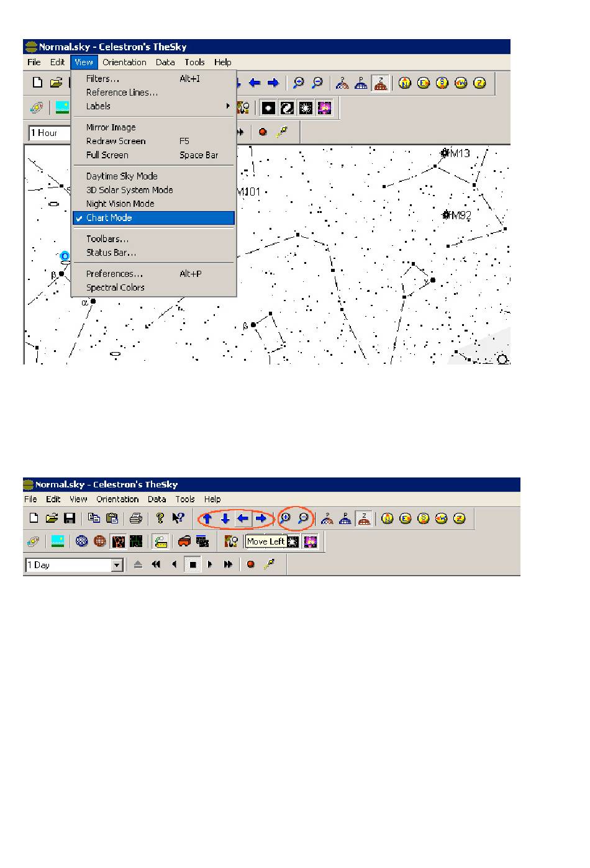This screenshot has width=590, height=868.
Task: Save via floppy disk icon in lower screenshot
Action: (x=70, y=518)
